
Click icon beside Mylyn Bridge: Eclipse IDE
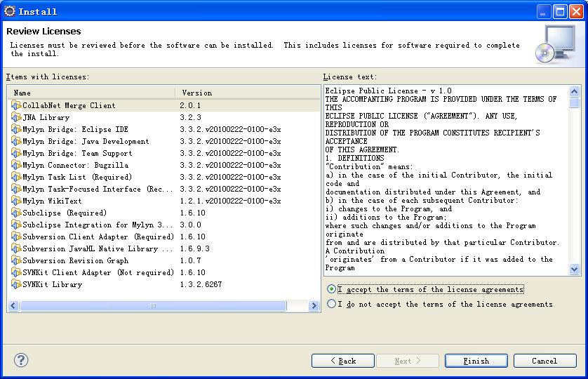pyautogui.click(x=15, y=129)
